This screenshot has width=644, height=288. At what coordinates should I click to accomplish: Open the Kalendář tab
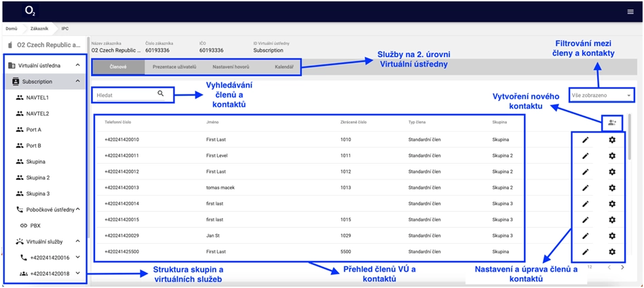coord(284,67)
